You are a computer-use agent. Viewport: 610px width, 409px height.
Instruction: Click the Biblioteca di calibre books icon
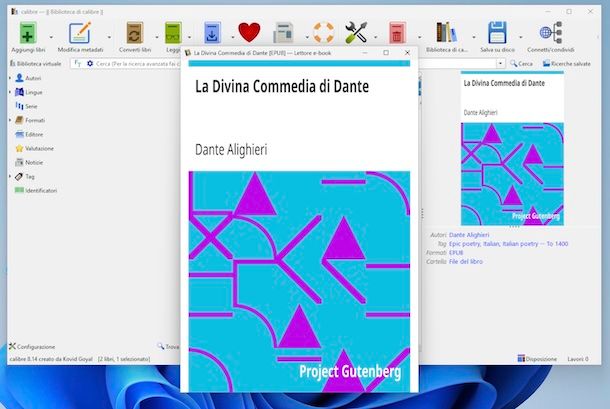(447, 32)
